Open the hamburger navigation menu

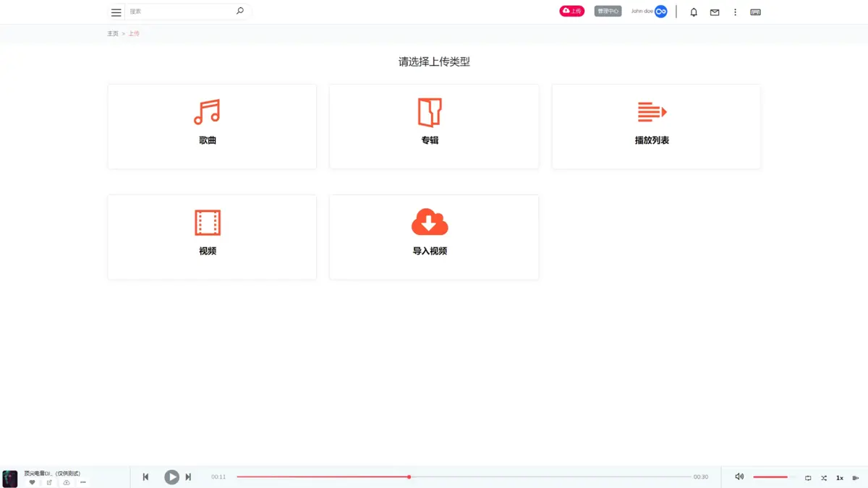coord(116,12)
